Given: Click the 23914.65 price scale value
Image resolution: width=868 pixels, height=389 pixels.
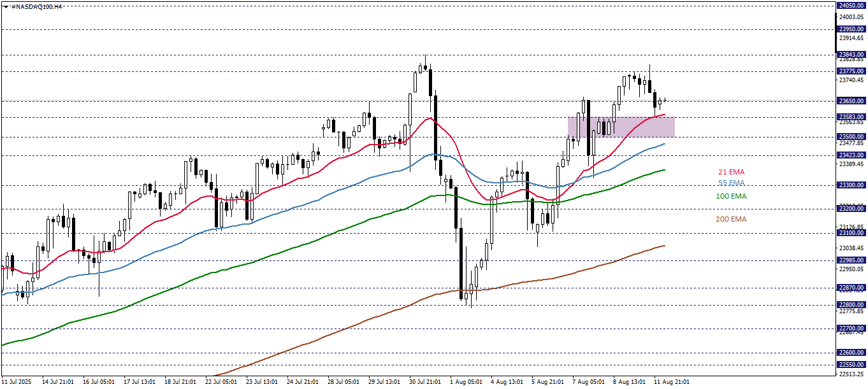Looking at the screenshot, I should (852, 38).
